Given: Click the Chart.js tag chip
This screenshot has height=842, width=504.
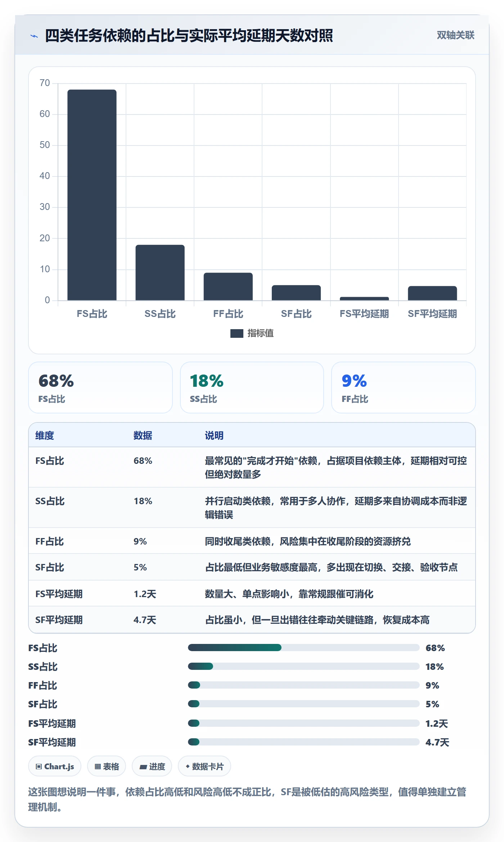Looking at the screenshot, I should 55,766.
